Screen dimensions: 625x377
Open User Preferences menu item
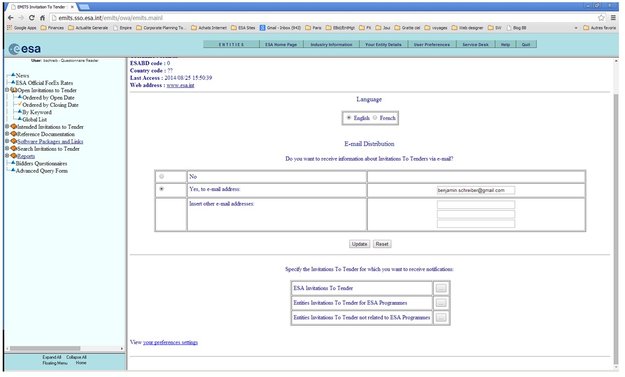(x=432, y=44)
